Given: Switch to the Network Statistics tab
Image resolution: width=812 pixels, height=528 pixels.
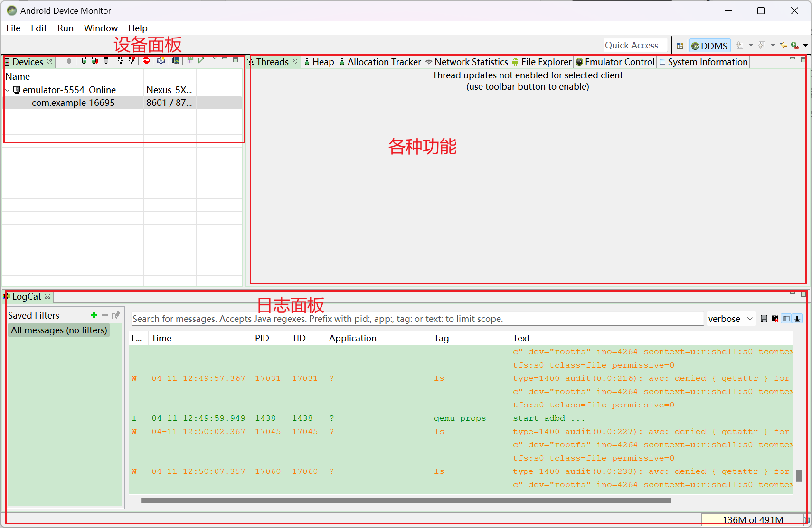Looking at the screenshot, I should [467, 62].
